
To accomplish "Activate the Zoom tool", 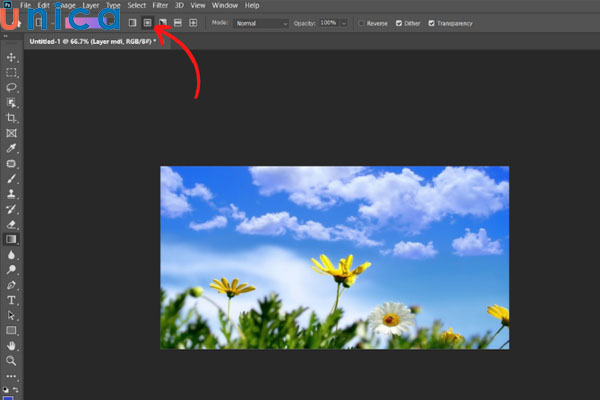I will [x=12, y=360].
